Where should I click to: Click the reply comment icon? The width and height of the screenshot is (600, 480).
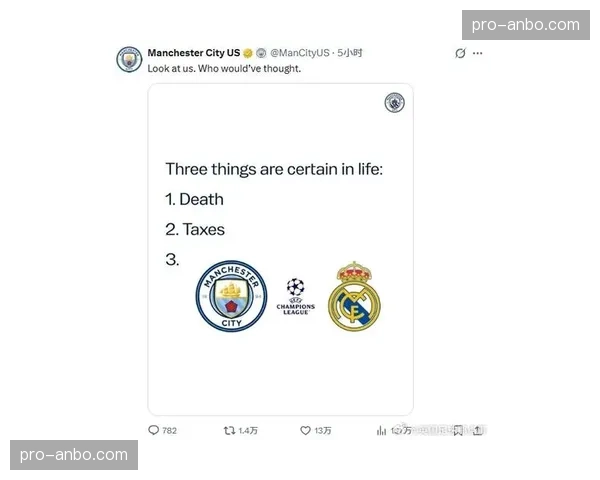[153, 430]
